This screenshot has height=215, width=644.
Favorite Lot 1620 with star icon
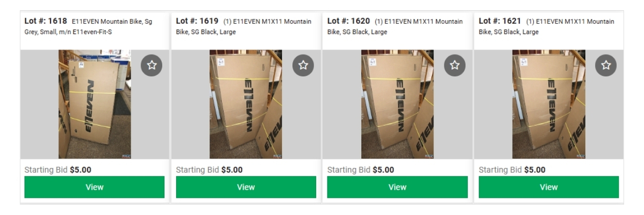coord(454,65)
